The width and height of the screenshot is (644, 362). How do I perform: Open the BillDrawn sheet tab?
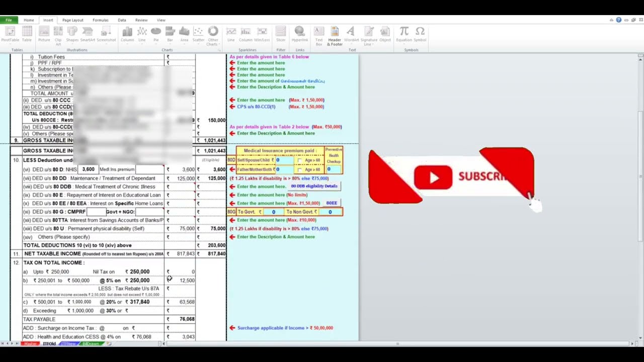(91, 344)
